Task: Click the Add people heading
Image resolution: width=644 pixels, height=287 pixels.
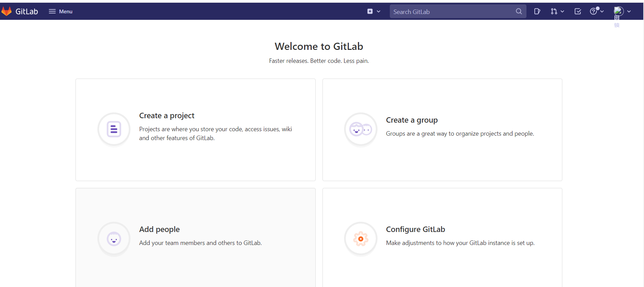Action: [159, 229]
